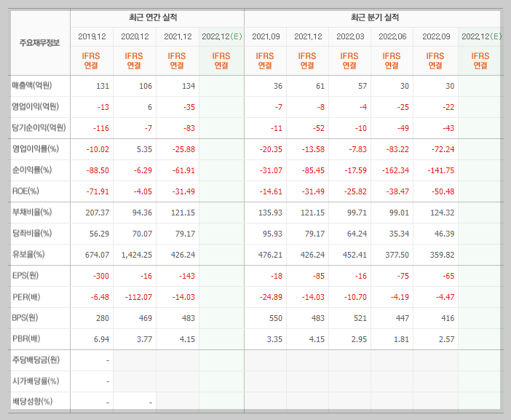Screen dimensions: 511x420
Task: Click the PBR value 1.81
Action: [401, 339]
